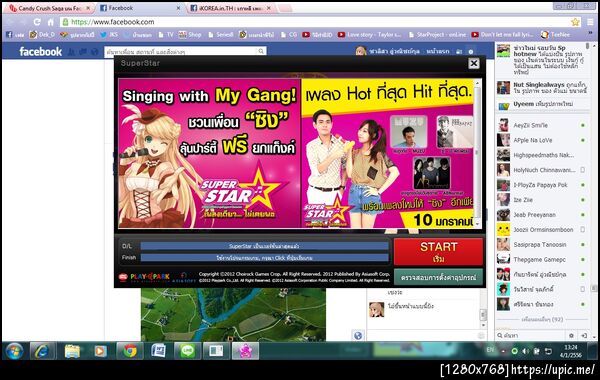The image size is (600, 380).
Task: Go to the browser home page icon
Action: (51, 22)
